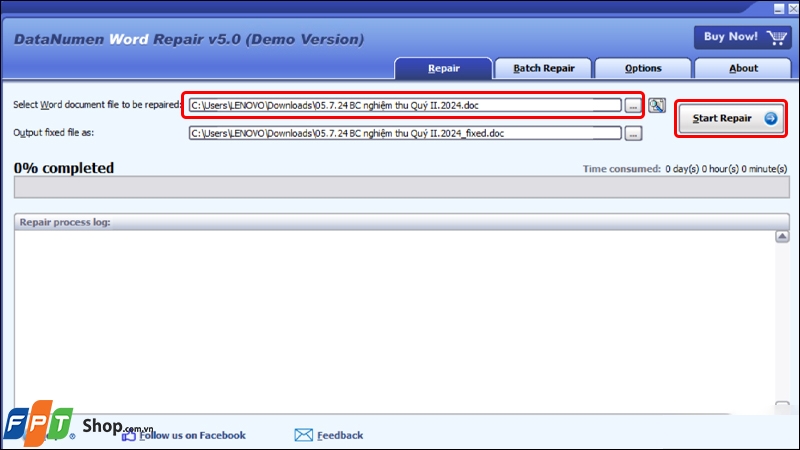The height and width of the screenshot is (450, 800).
Task: Click the Feedback envelope icon
Action: point(304,435)
